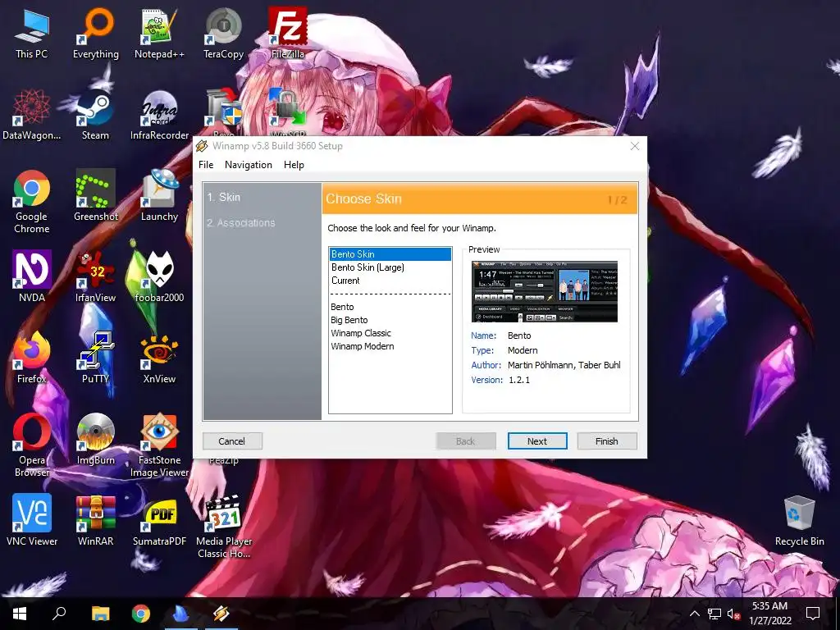Click the Firefox desktop icon
840x630 pixels.
point(32,358)
